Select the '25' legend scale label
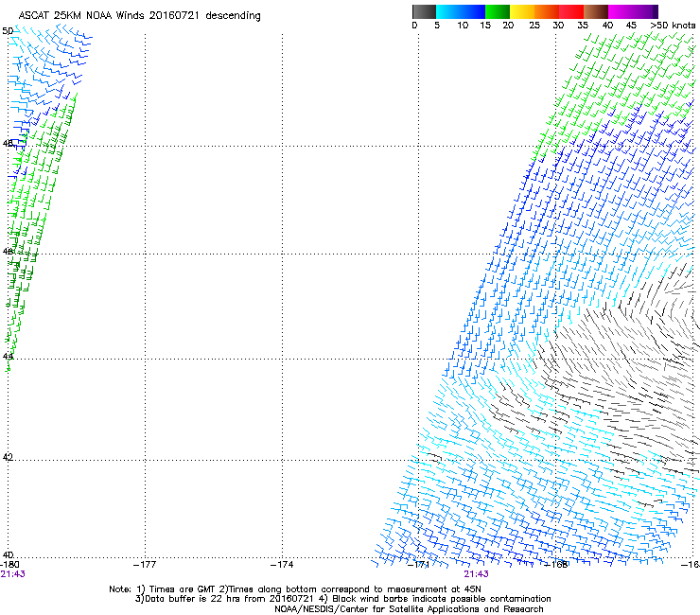Viewport: 700px width, 615px height. (x=534, y=26)
